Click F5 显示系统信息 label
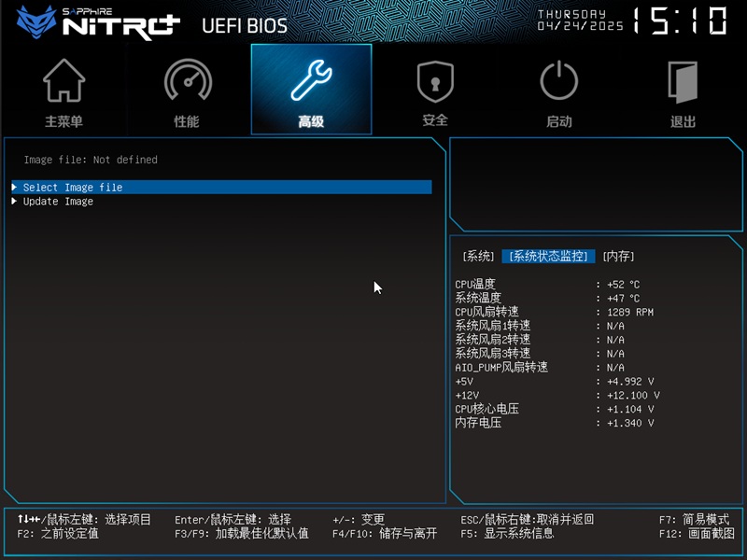This screenshot has height=560, width=747. click(x=507, y=534)
